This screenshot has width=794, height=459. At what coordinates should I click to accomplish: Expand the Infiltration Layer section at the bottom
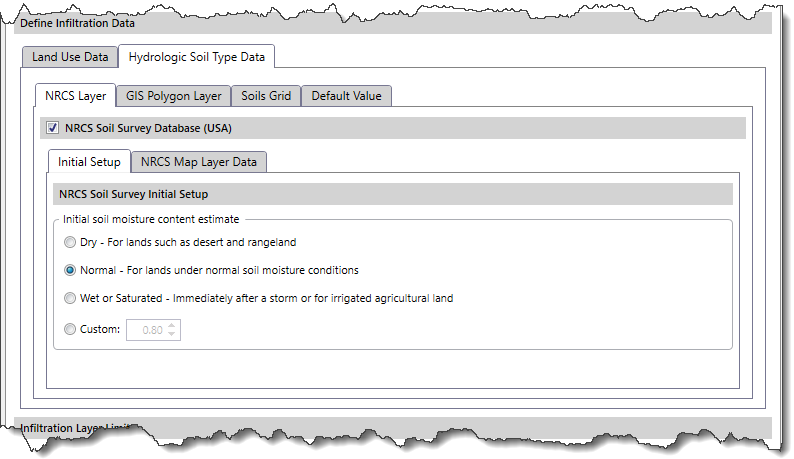click(x=80, y=428)
